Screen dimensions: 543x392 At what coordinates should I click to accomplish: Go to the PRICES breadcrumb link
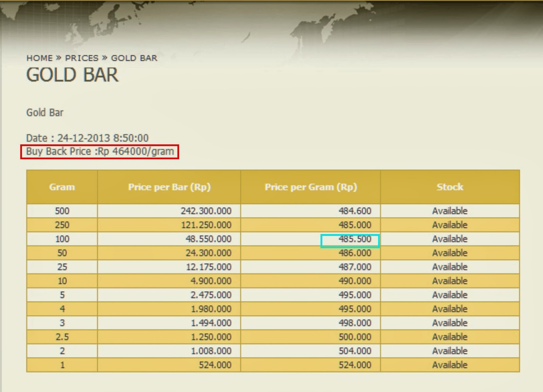[x=82, y=58]
